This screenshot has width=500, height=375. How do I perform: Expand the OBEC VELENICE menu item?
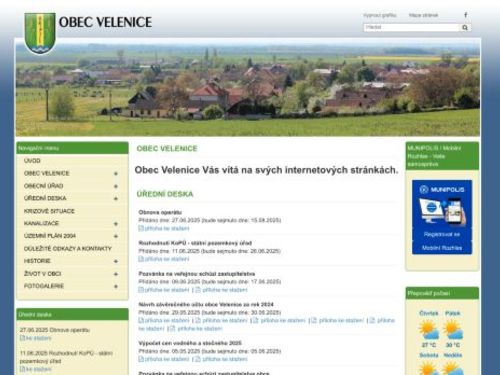pyautogui.click(x=116, y=174)
